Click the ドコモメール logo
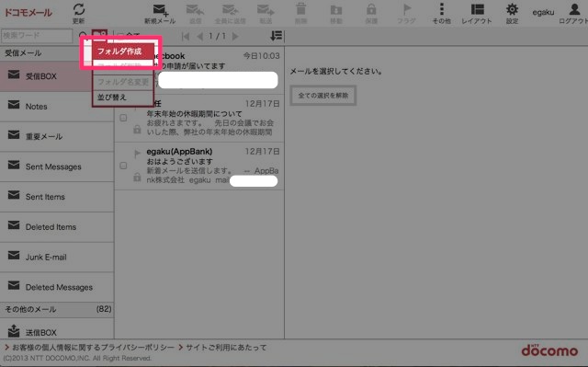 pos(28,12)
